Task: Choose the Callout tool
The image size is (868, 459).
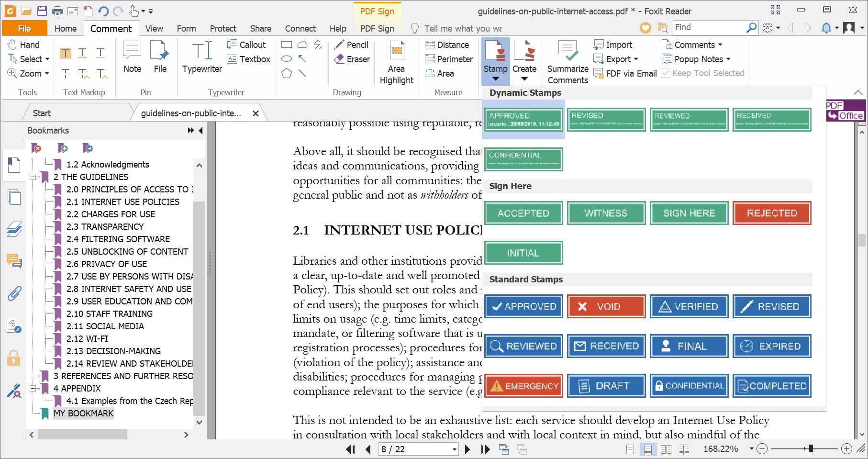Action: 246,45
